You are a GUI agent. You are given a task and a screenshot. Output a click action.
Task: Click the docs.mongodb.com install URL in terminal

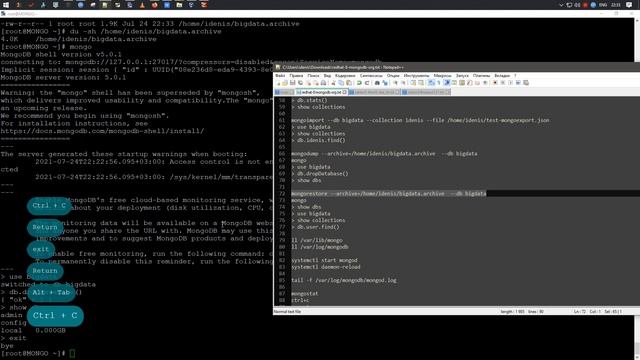[102, 131]
